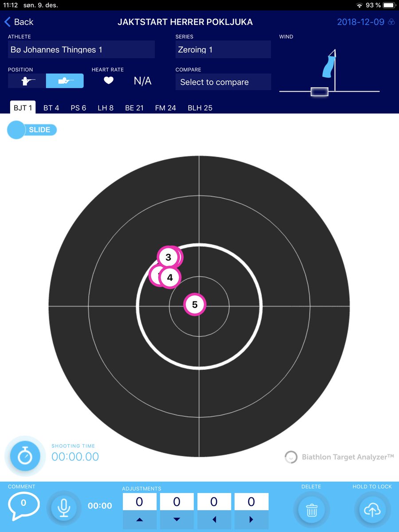Click the left arrow adjustment stepper

pos(214,520)
